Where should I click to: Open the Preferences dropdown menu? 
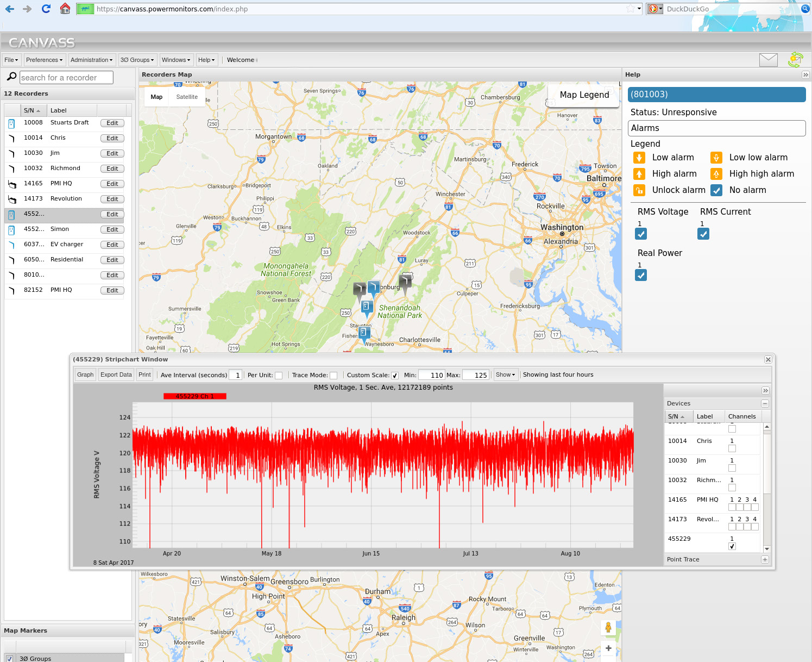44,60
